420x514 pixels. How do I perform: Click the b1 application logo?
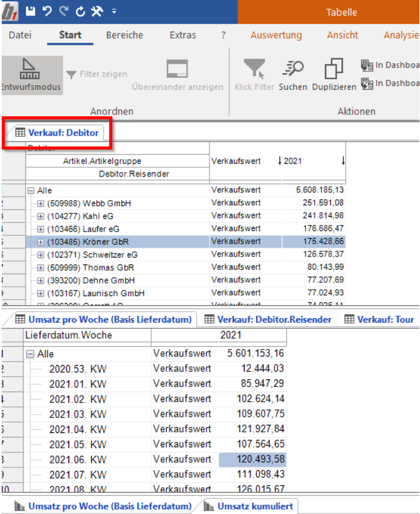(10, 12)
